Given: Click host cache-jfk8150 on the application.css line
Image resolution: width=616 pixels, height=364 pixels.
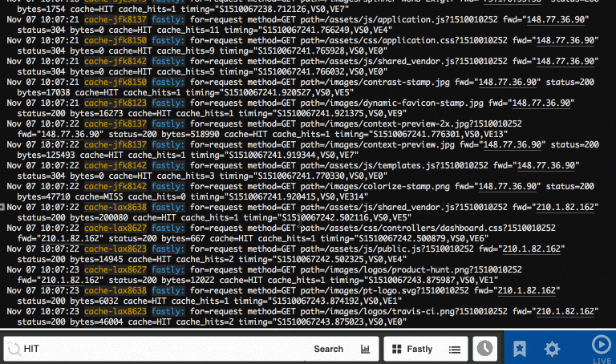Looking at the screenshot, I should pos(115,40).
